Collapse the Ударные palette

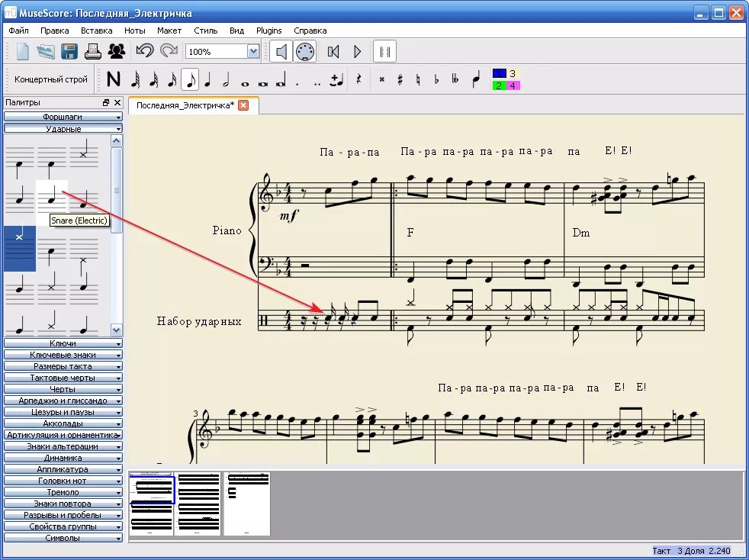click(x=63, y=128)
